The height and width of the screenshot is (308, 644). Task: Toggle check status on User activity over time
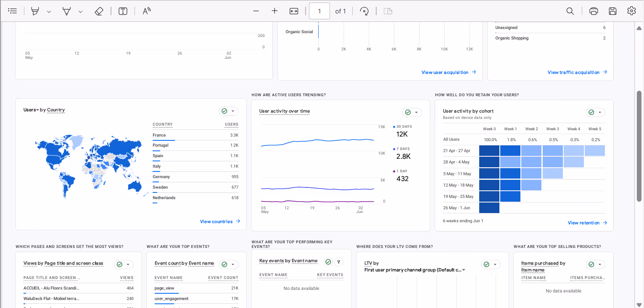407,112
